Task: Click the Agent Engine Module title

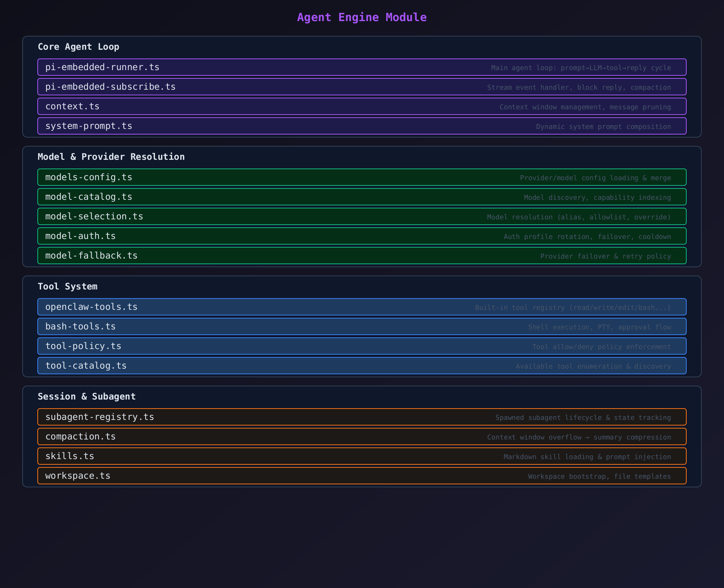Action: 362,17
